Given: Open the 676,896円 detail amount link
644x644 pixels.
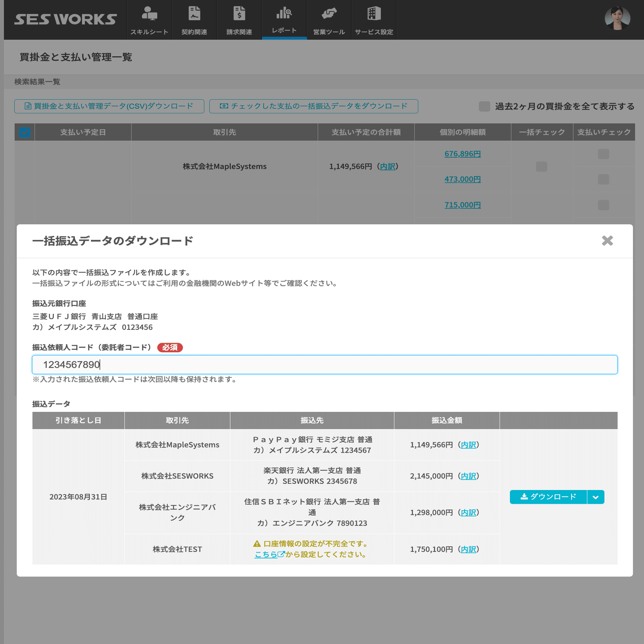Looking at the screenshot, I should tap(462, 154).
